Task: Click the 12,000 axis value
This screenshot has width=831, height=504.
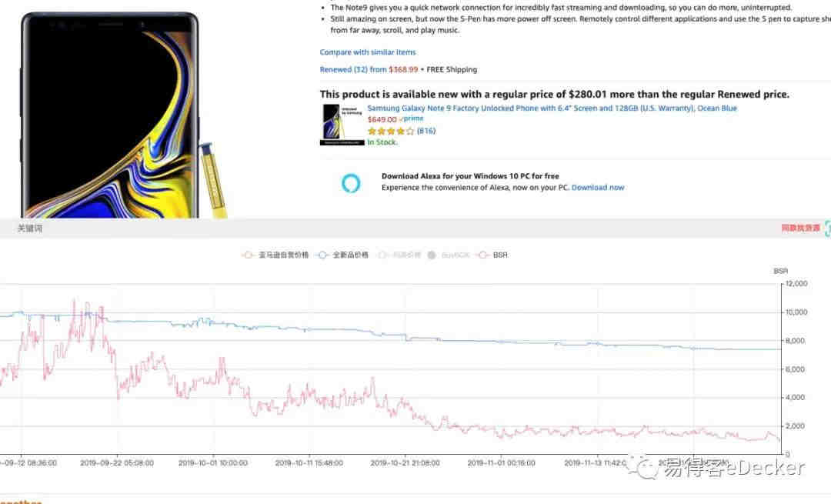Action: (x=796, y=284)
